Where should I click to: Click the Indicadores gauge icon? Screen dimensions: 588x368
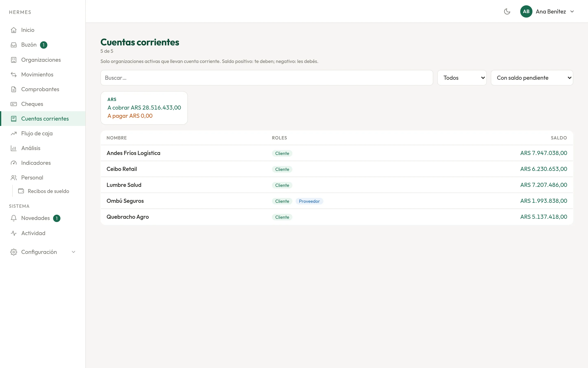pyautogui.click(x=14, y=163)
